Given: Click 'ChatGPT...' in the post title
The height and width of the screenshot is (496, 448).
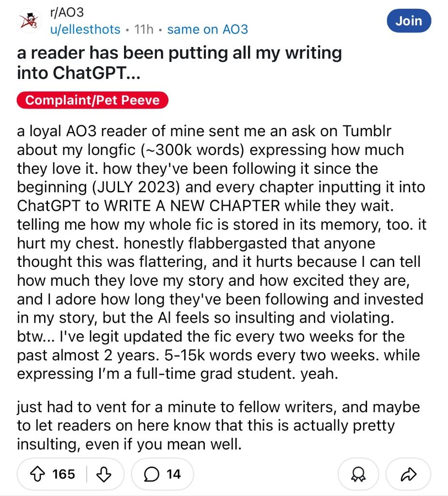Looking at the screenshot, I should pos(96,73).
